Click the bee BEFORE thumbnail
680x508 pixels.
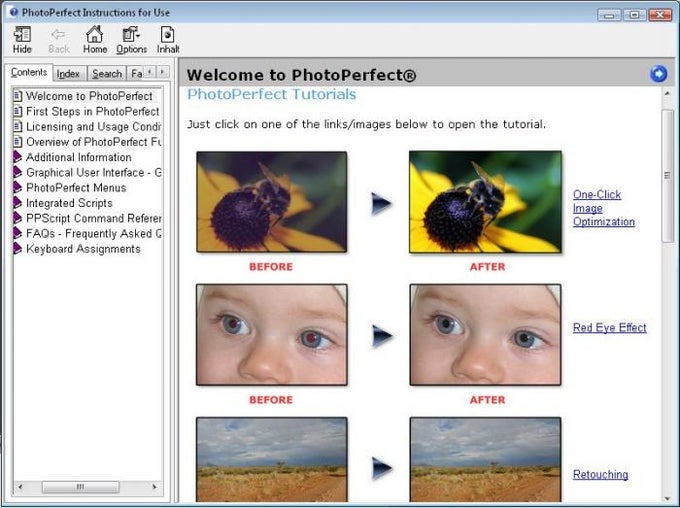[271, 202]
